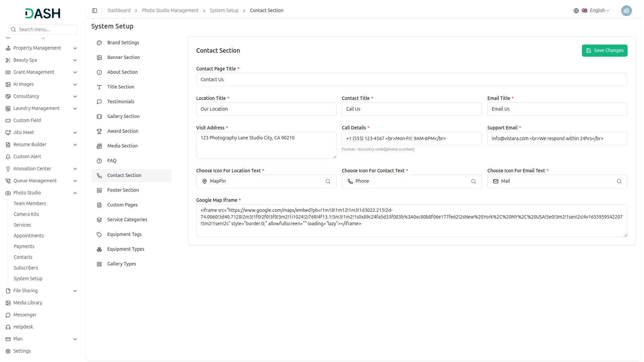Click the Phone icon in contact icon field
644x362 pixels.
[x=350, y=181]
